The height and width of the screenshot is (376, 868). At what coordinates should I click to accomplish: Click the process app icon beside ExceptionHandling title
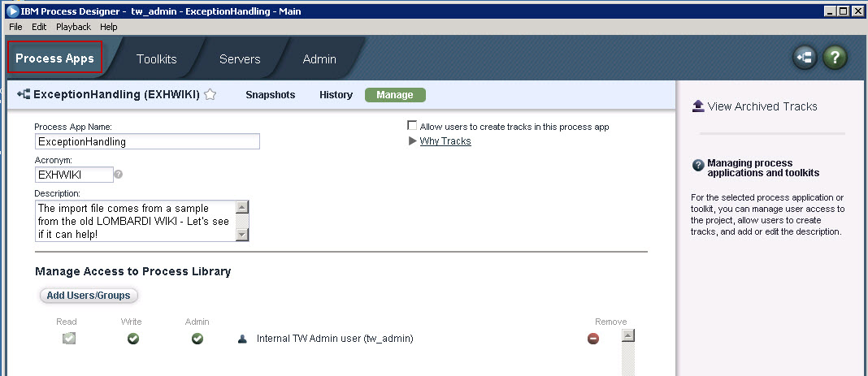coord(23,95)
